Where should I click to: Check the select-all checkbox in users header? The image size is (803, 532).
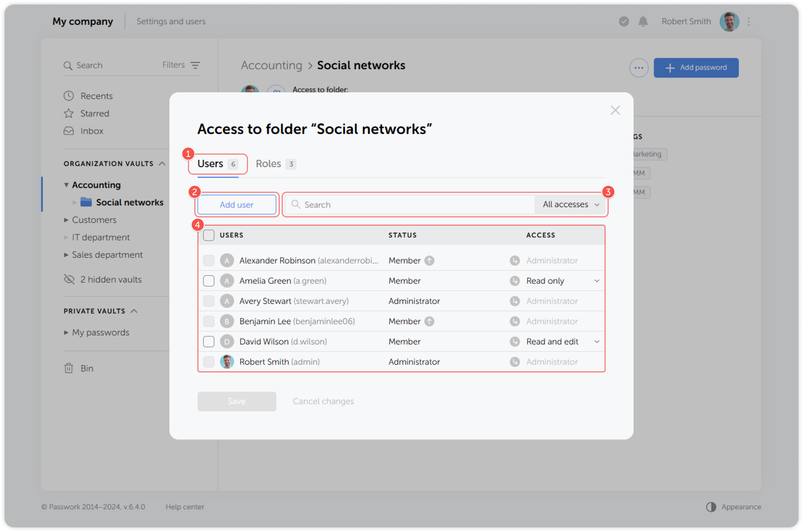[x=209, y=235]
